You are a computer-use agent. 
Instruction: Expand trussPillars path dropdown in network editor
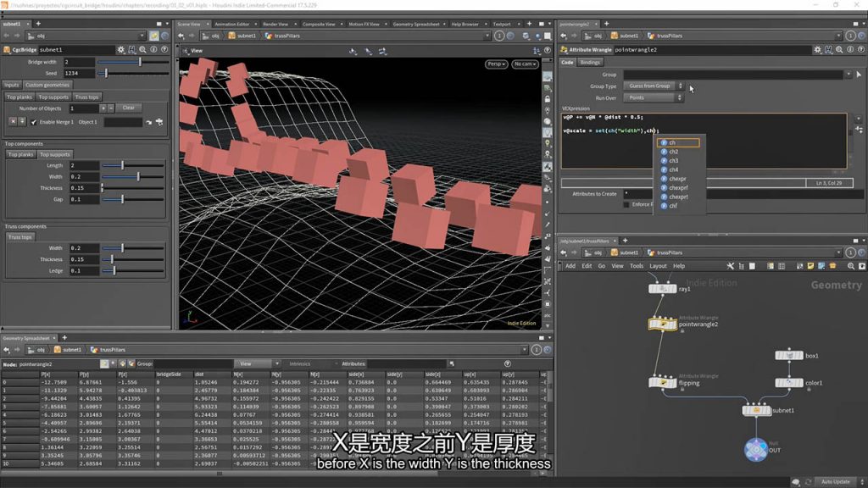838,252
